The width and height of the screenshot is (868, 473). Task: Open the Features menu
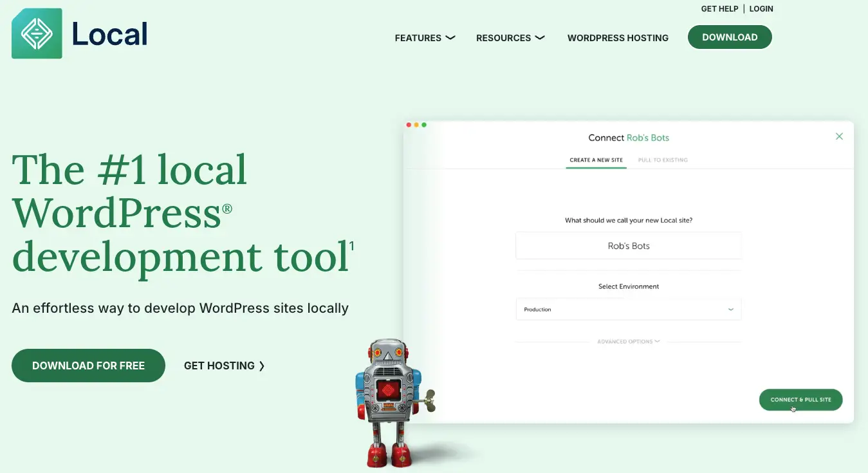pyautogui.click(x=425, y=38)
